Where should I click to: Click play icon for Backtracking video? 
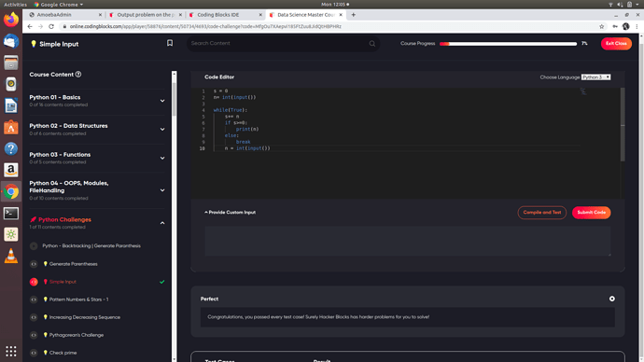34,246
